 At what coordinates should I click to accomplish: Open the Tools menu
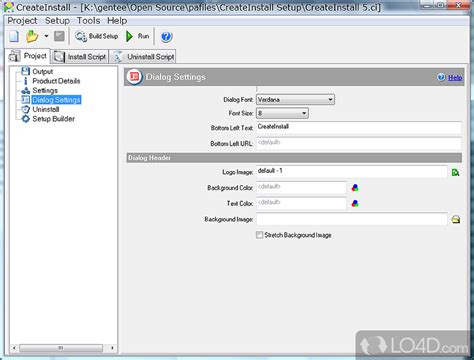point(88,21)
